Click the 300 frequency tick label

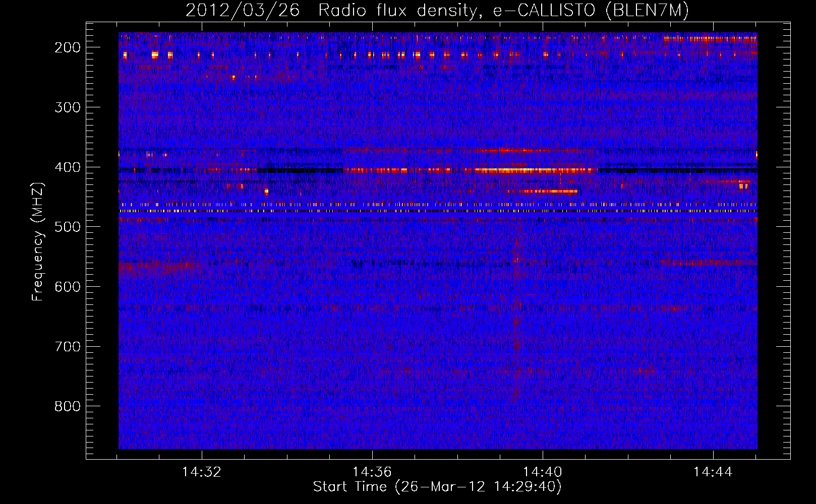pyautogui.click(x=68, y=107)
